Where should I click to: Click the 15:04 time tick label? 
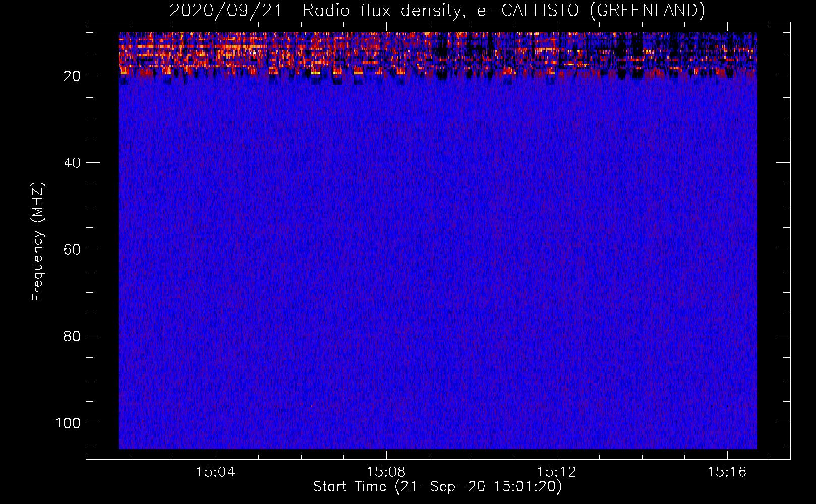(x=216, y=472)
